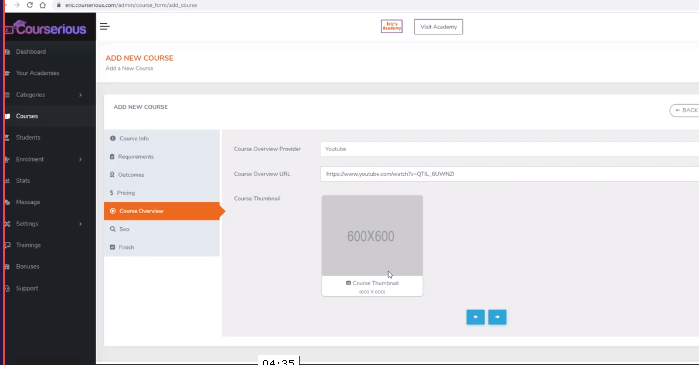Open Trainings in the sidebar
Screen dimensions: 699x365
(x=29, y=245)
